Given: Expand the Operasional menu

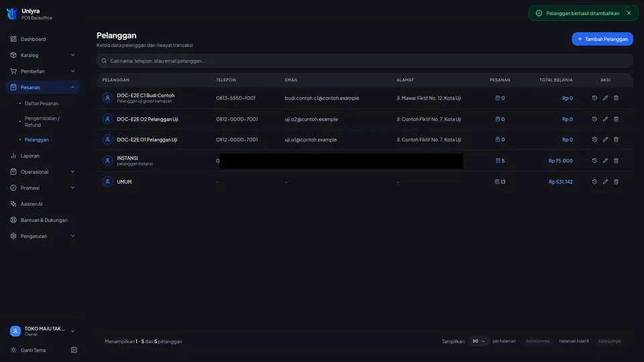Looking at the screenshot, I should (43, 172).
